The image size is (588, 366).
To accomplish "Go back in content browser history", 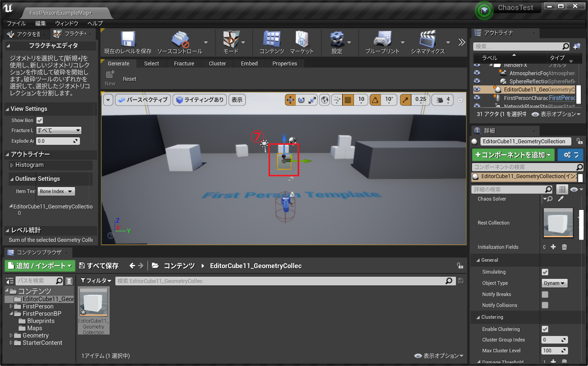I will [x=132, y=266].
